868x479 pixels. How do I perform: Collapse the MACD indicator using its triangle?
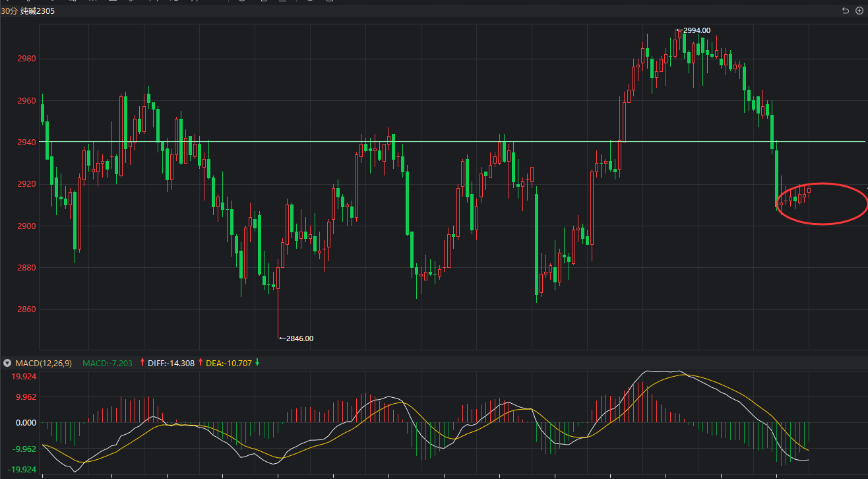click(x=7, y=363)
